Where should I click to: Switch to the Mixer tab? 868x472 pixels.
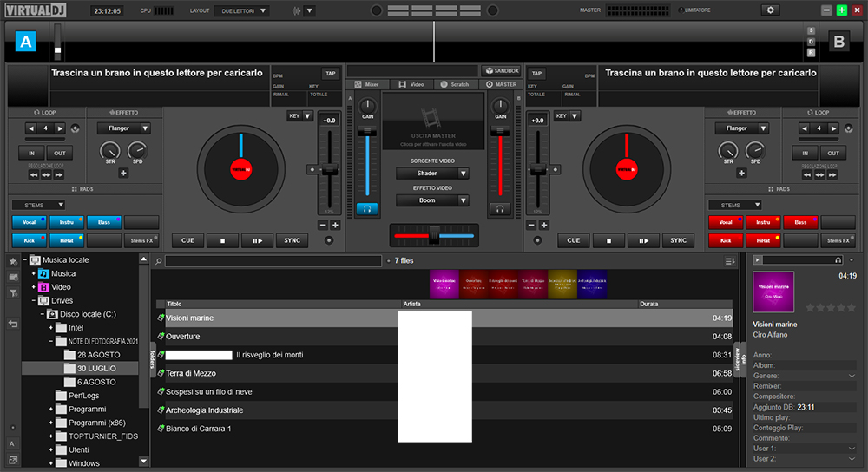(366, 85)
